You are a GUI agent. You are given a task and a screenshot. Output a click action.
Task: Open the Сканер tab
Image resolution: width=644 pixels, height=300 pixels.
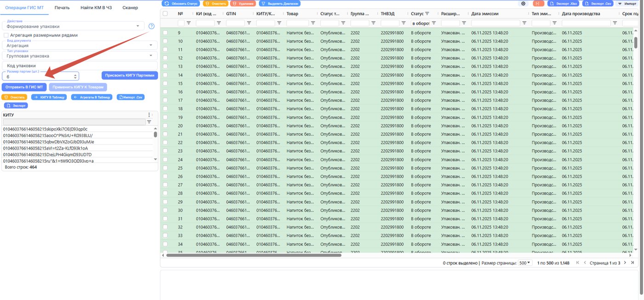(x=130, y=8)
